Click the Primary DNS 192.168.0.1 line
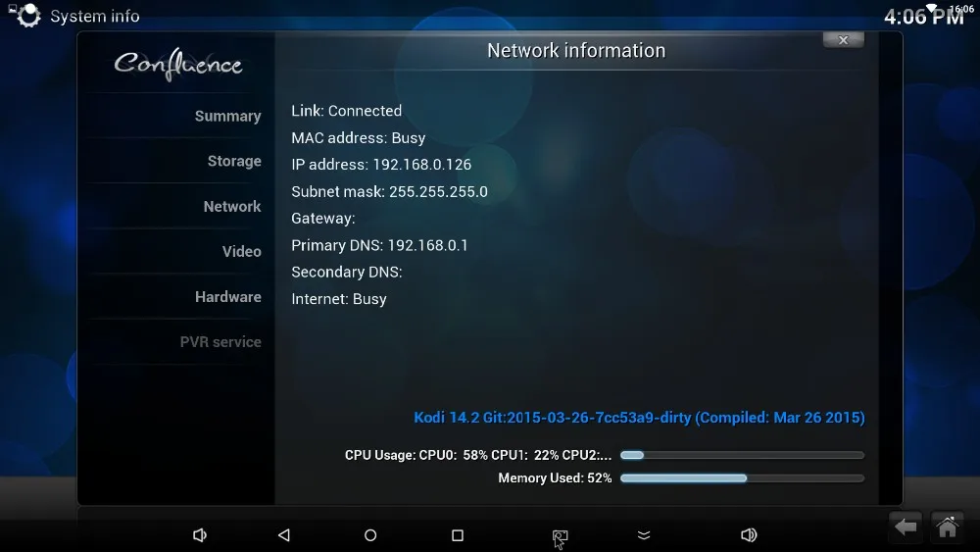980x552 pixels. tap(379, 245)
